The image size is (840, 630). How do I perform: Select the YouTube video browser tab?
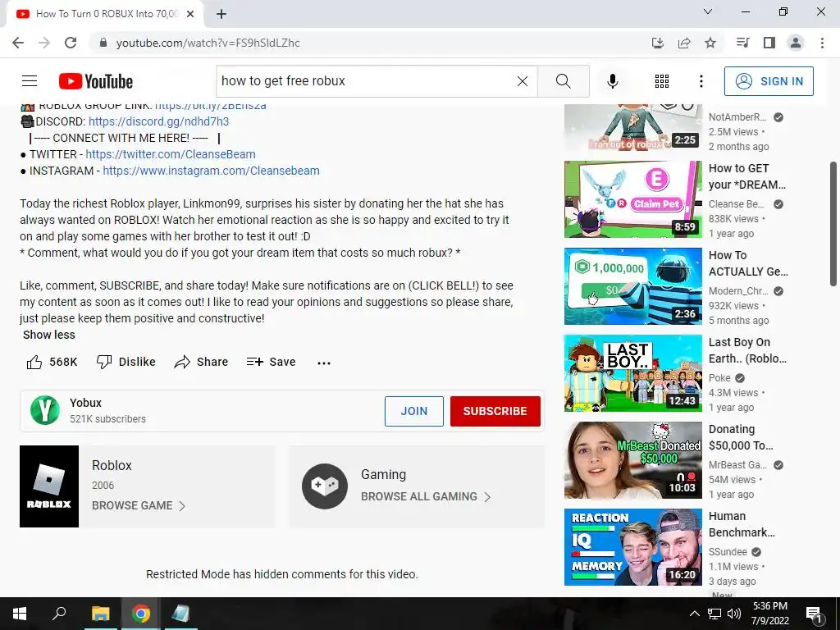click(104, 14)
